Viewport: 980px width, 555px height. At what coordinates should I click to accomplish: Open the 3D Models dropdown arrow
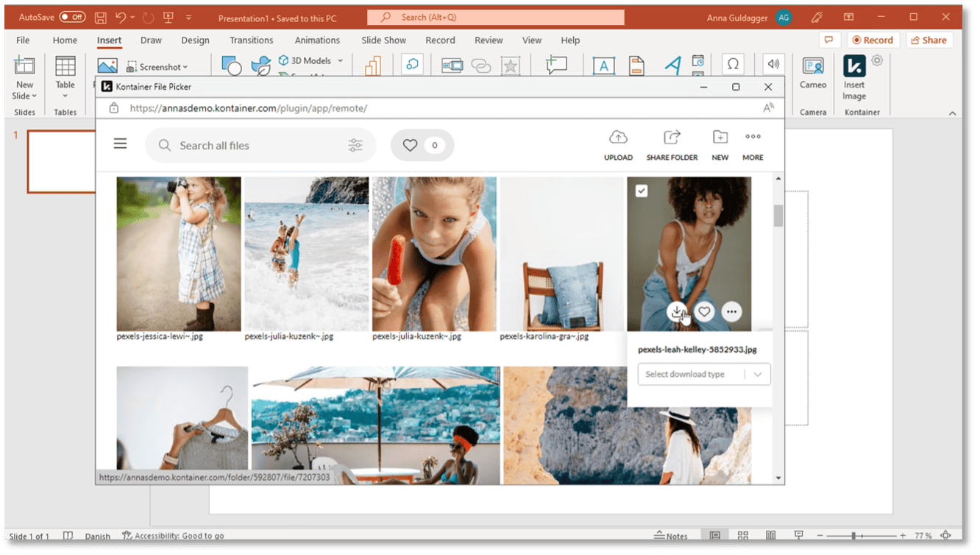point(339,60)
